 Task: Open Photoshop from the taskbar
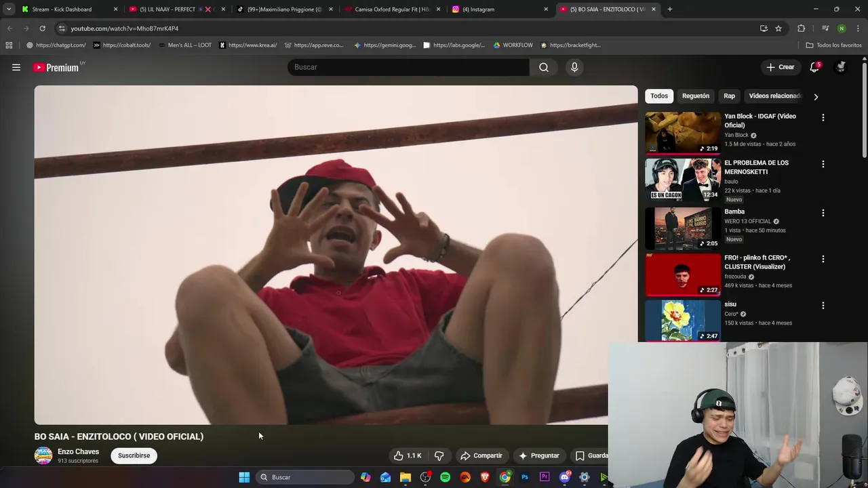tap(525, 477)
